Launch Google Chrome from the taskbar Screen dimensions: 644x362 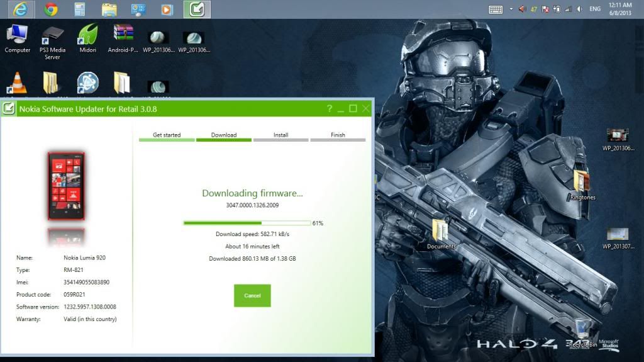(52, 9)
